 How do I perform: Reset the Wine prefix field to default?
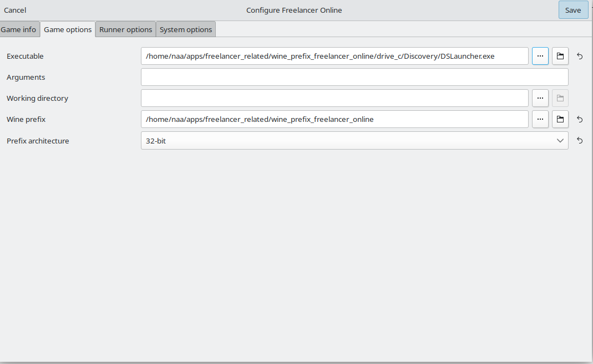point(580,119)
